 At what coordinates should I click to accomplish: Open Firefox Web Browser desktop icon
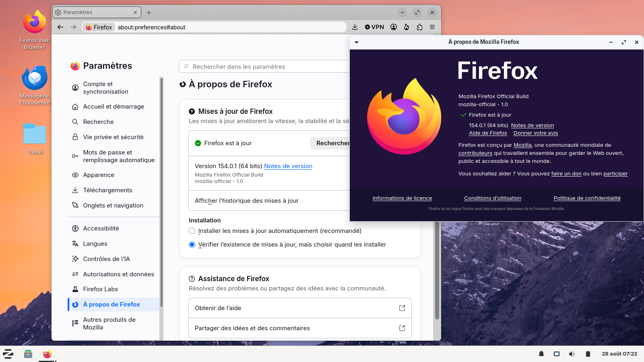click(35, 30)
